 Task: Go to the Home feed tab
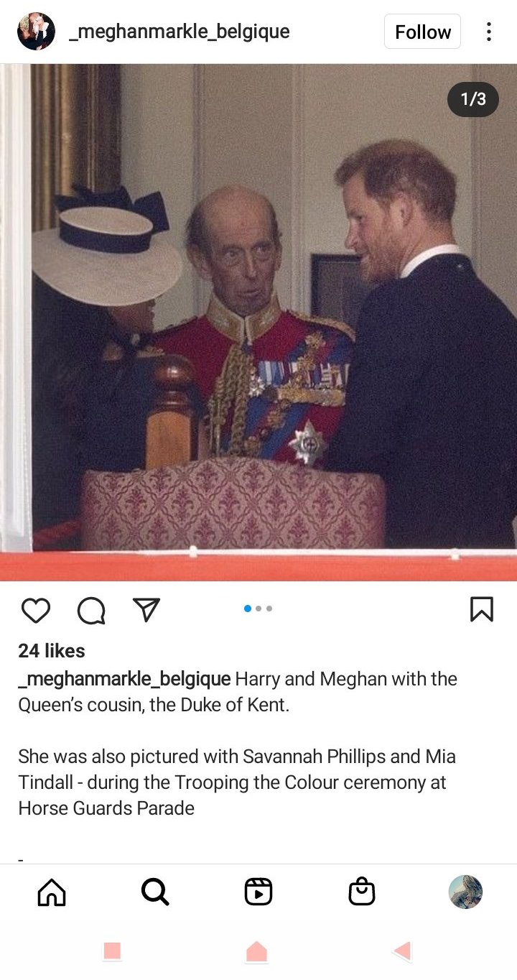coord(52,892)
